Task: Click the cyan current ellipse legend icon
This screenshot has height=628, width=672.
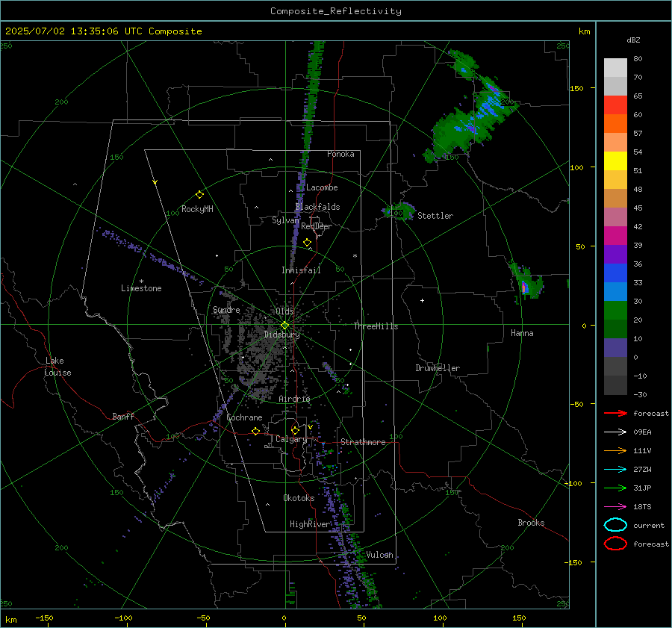Action: tap(615, 525)
